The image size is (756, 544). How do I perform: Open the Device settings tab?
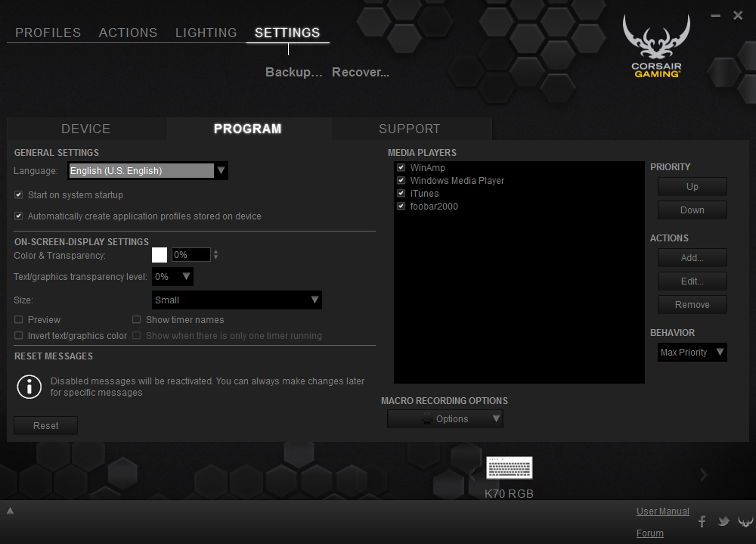click(x=86, y=129)
